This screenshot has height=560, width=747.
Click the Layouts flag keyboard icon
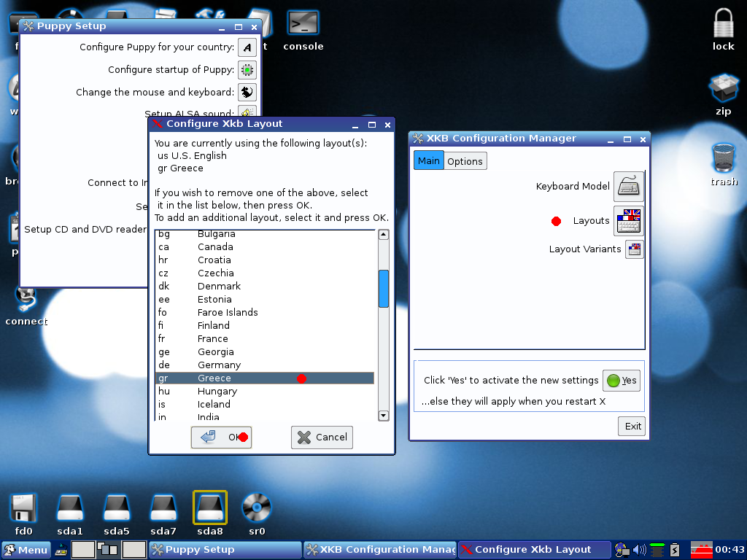(x=628, y=221)
